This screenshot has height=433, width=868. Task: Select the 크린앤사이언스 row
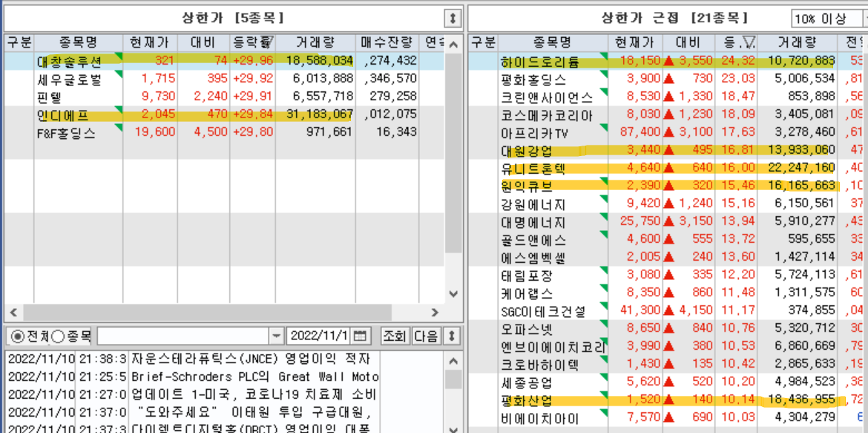[668, 97]
